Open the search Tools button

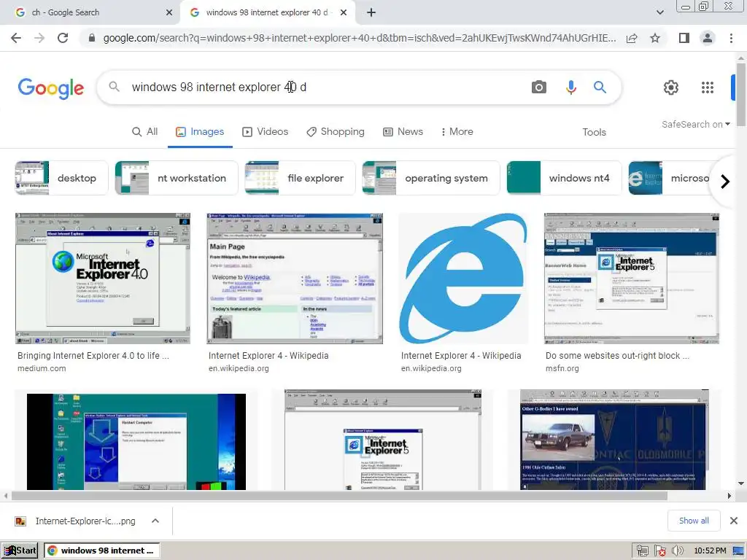point(594,133)
